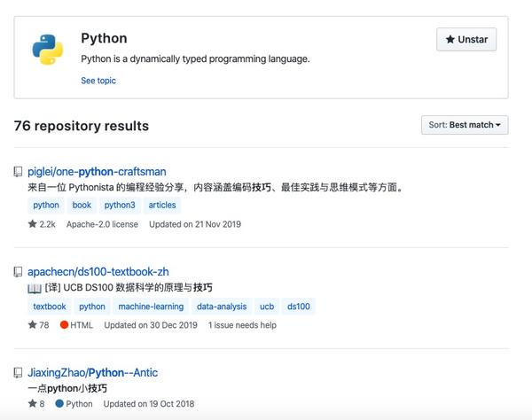Click the repo icon beside JiaxingZhao/Python--Antic
The image size is (532, 420).
(18, 372)
